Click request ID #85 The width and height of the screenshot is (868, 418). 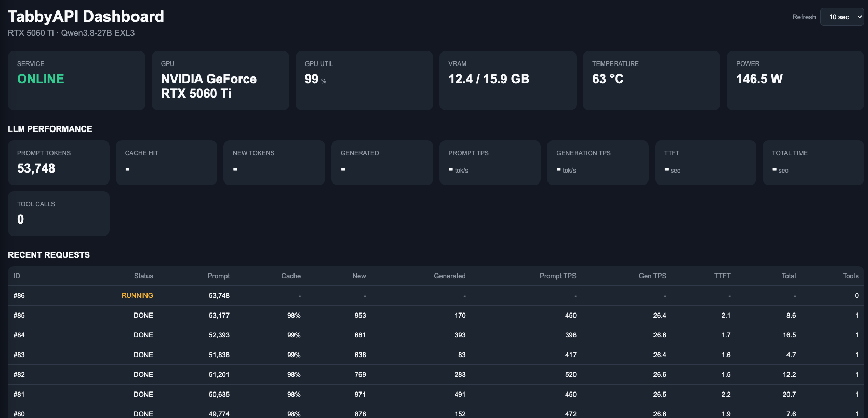point(19,316)
